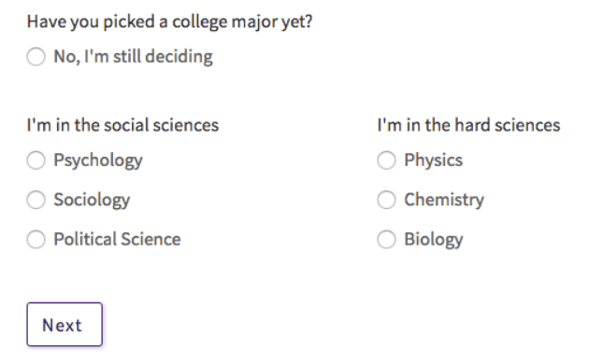Select the Chemistry radio circle

coord(386,200)
